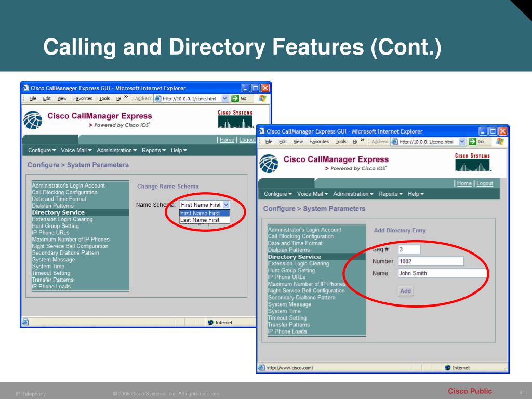Image resolution: width=532 pixels, height=399 pixels.
Task: Click Cisco Systems bridge logo in Change Name Schema window
Action: (235, 119)
